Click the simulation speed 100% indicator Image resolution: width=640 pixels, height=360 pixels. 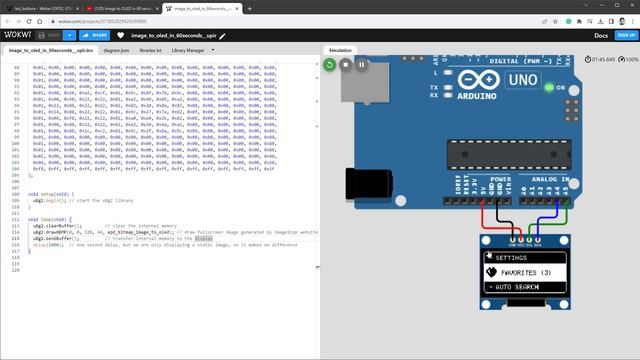click(x=628, y=60)
